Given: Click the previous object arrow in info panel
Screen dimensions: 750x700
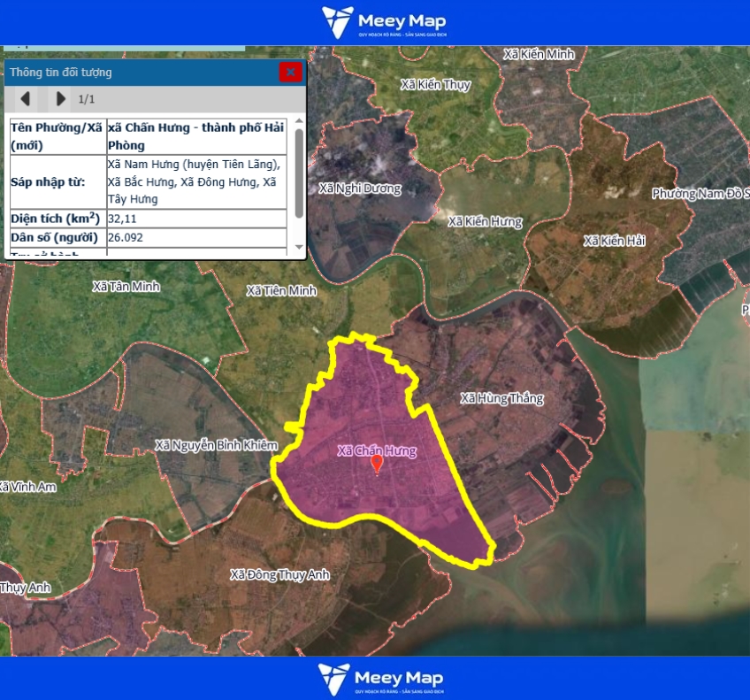Looking at the screenshot, I should pyautogui.click(x=26, y=98).
